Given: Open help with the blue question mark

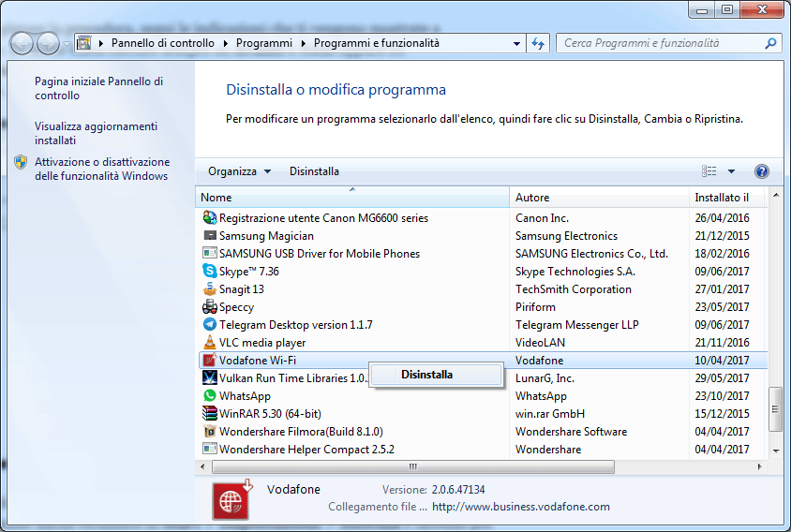Looking at the screenshot, I should tap(762, 171).
